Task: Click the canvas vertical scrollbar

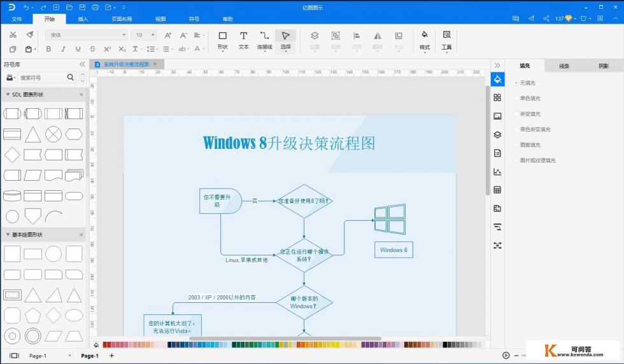Action: pos(488,140)
